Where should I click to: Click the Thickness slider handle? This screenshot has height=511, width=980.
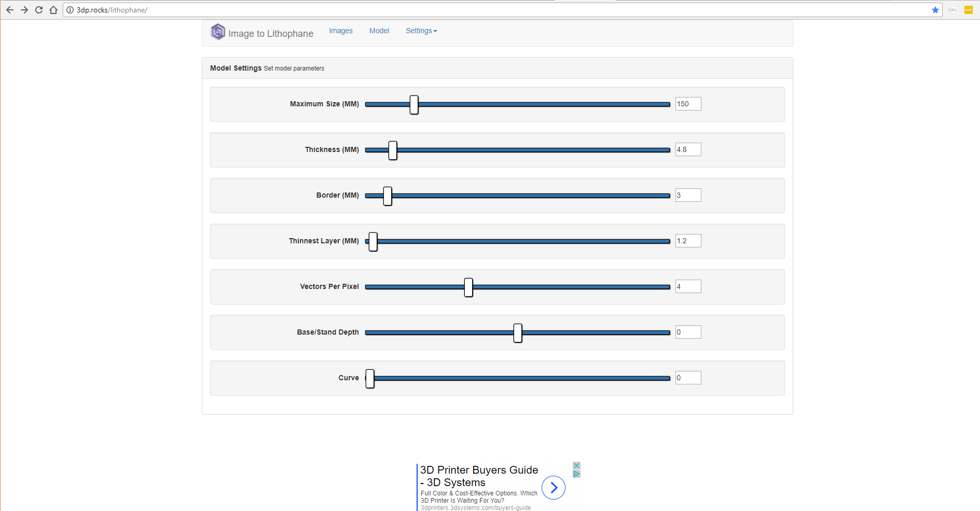click(x=393, y=150)
